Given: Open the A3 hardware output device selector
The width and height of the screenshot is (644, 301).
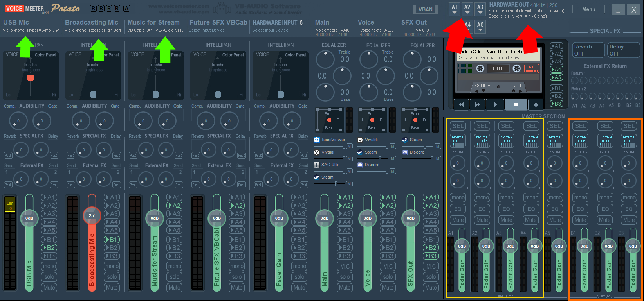Looking at the screenshot, I should coord(480,9).
